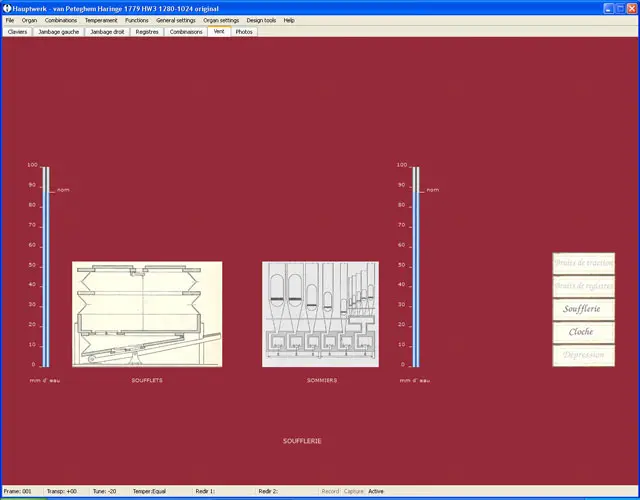This screenshot has width=640, height=500.
Task: Open the Registres tab
Action: pyautogui.click(x=147, y=31)
